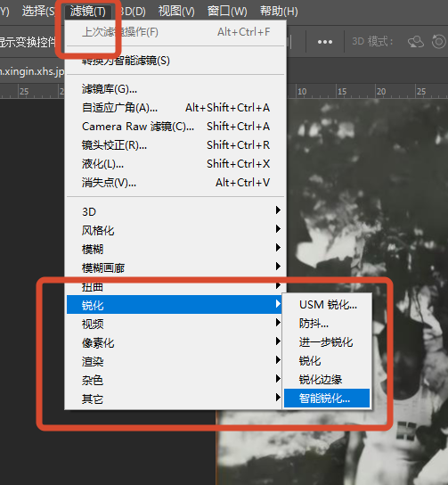Select the xingin.xhs document tab
The image size is (448, 485).
[x=32, y=71]
